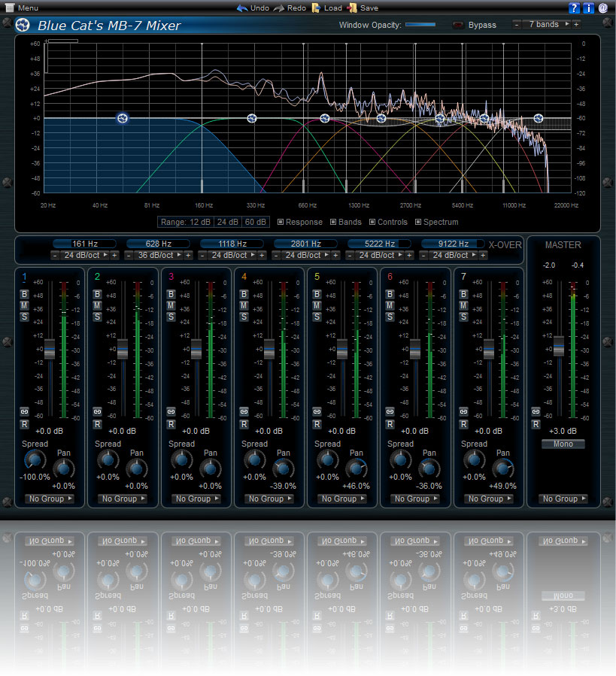Click the Mono button in Master section
The height and width of the screenshot is (676, 616).
563,444
